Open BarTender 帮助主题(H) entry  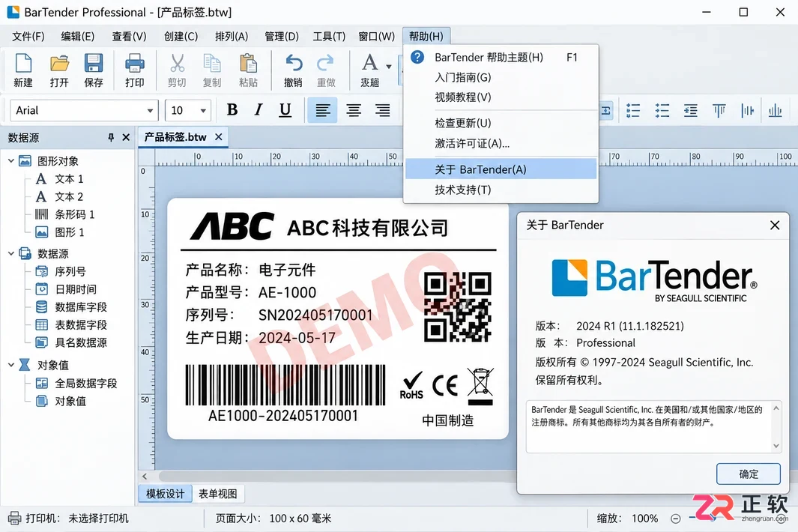pos(501,57)
